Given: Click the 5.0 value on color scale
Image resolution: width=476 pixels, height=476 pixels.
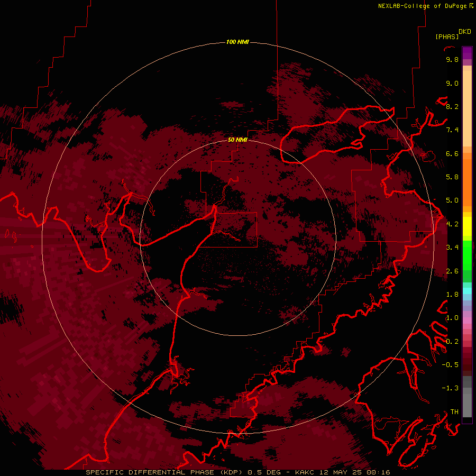Looking at the screenshot, I should coord(452,200).
